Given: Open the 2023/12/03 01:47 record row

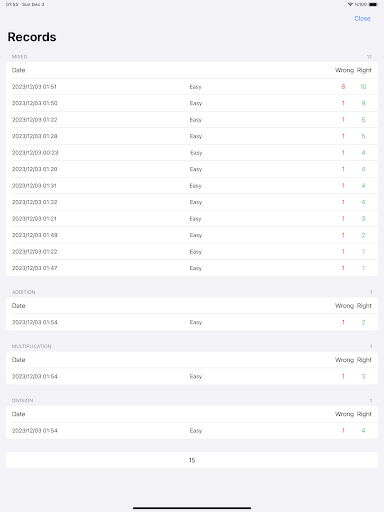Looking at the screenshot, I should coord(192,268).
